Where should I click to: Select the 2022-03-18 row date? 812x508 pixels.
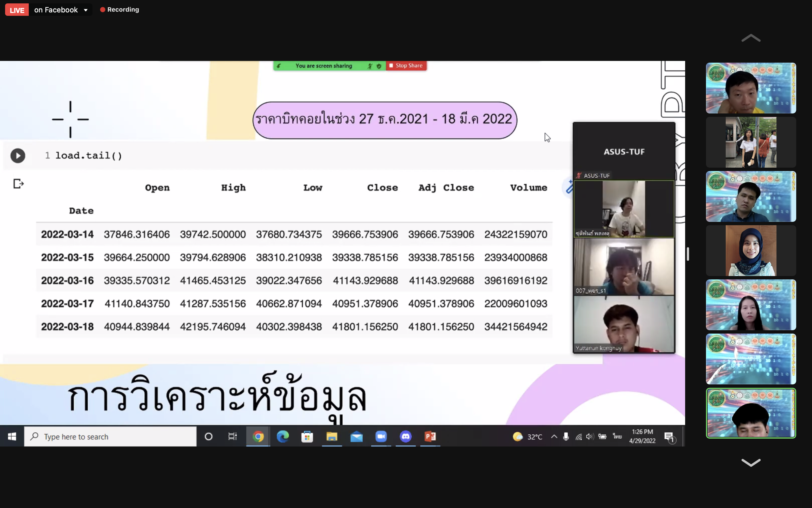(x=67, y=327)
